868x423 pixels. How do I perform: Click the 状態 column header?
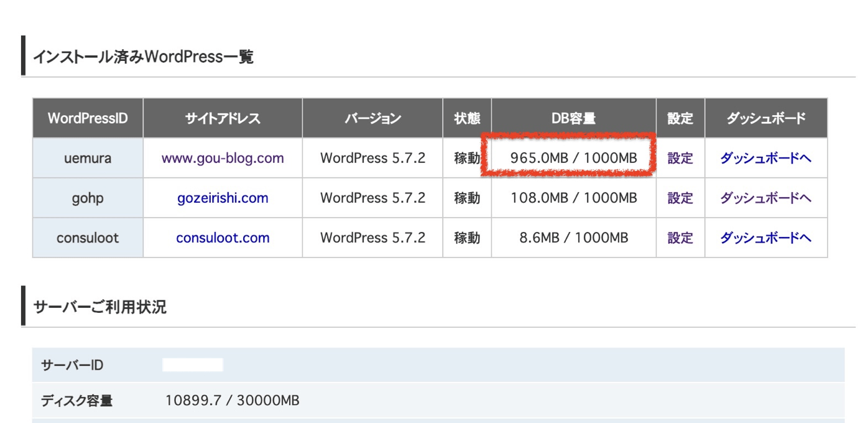click(467, 118)
